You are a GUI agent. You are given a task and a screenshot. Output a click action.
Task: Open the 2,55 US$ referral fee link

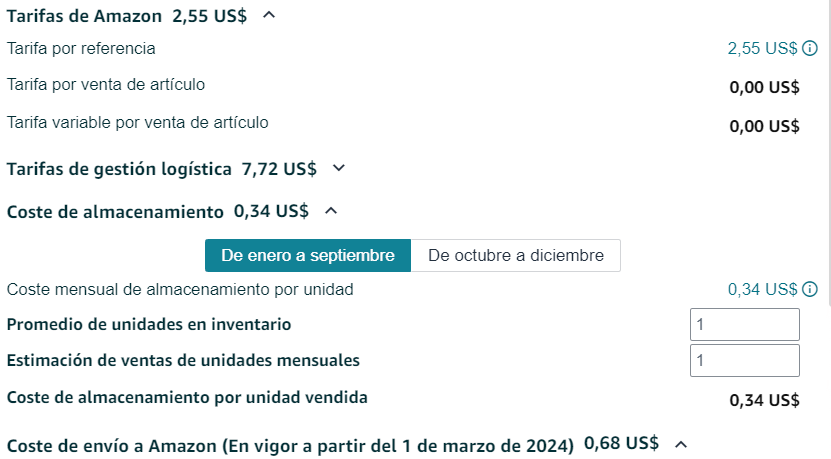pos(762,48)
